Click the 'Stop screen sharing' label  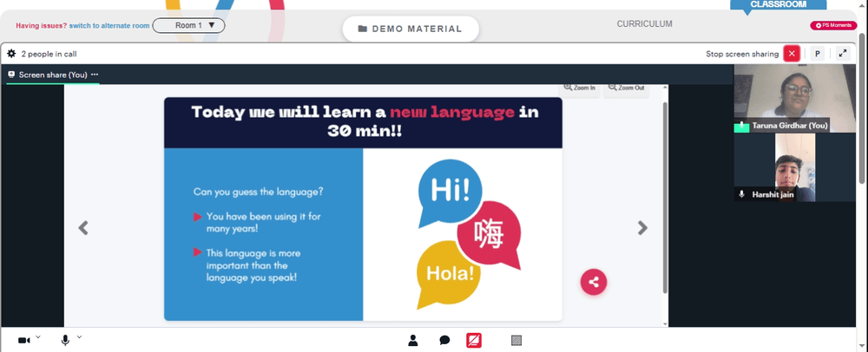point(742,54)
